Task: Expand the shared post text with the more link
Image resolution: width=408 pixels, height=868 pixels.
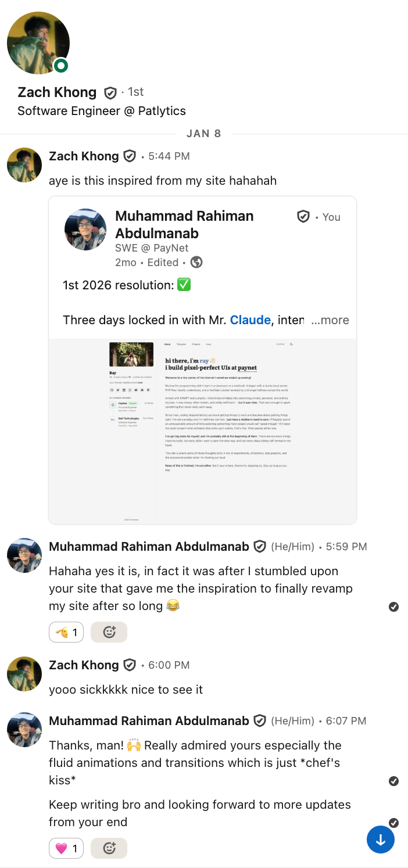Action: coord(330,320)
